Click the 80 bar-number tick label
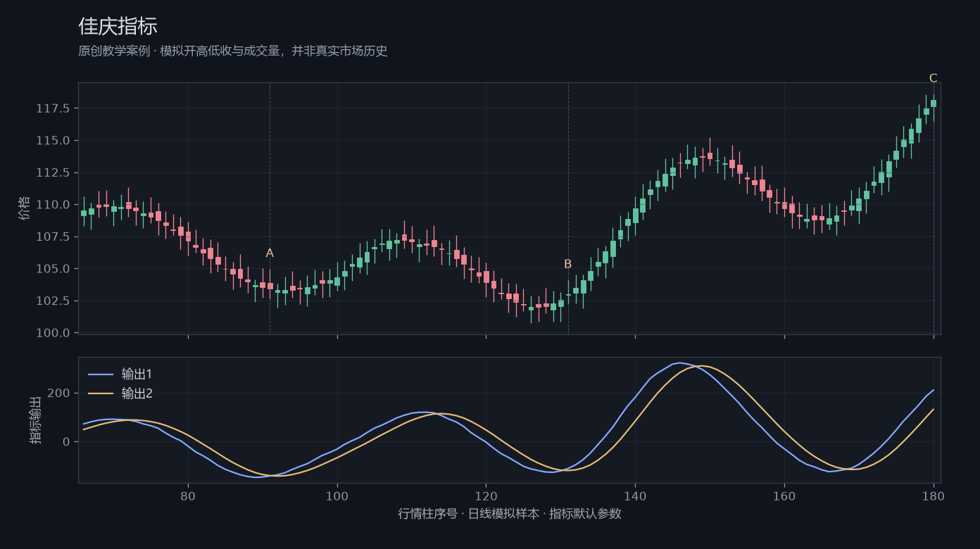 [x=188, y=496]
